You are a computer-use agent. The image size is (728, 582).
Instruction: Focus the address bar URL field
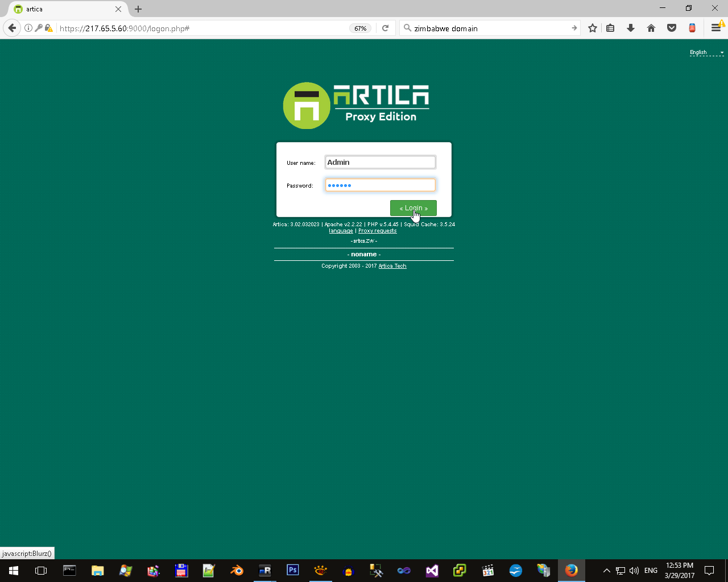tap(202, 28)
